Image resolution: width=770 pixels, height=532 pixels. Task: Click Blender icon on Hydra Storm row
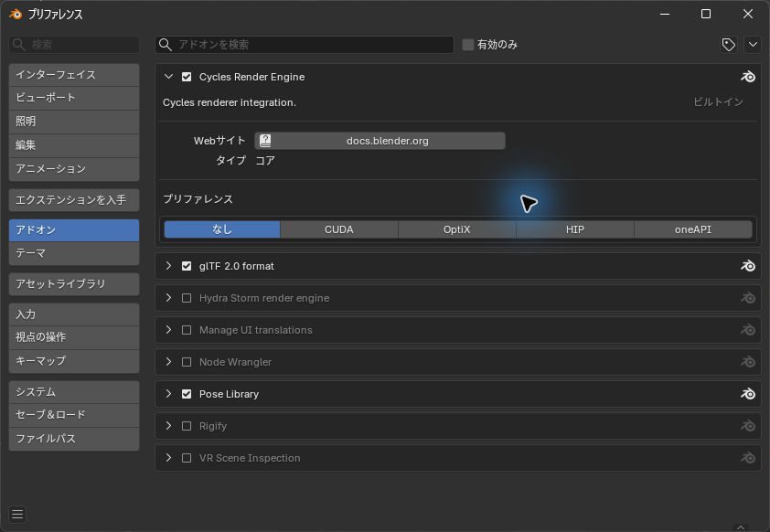pos(747,298)
